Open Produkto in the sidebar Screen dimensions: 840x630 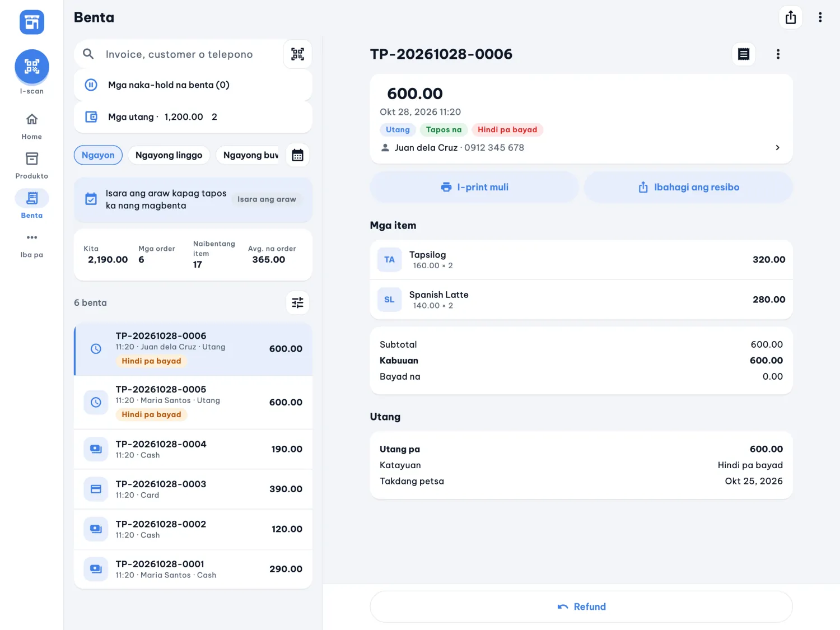tap(32, 165)
